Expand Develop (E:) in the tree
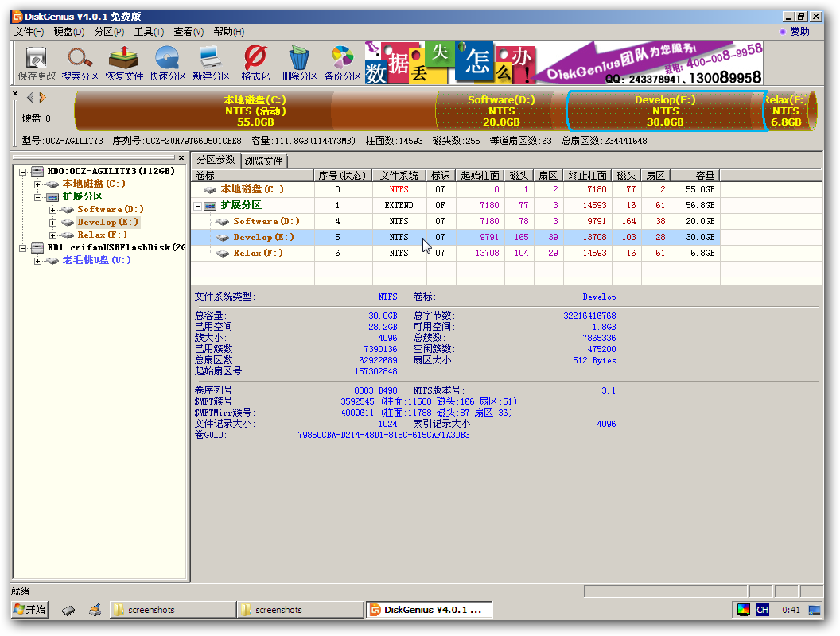 52,223
